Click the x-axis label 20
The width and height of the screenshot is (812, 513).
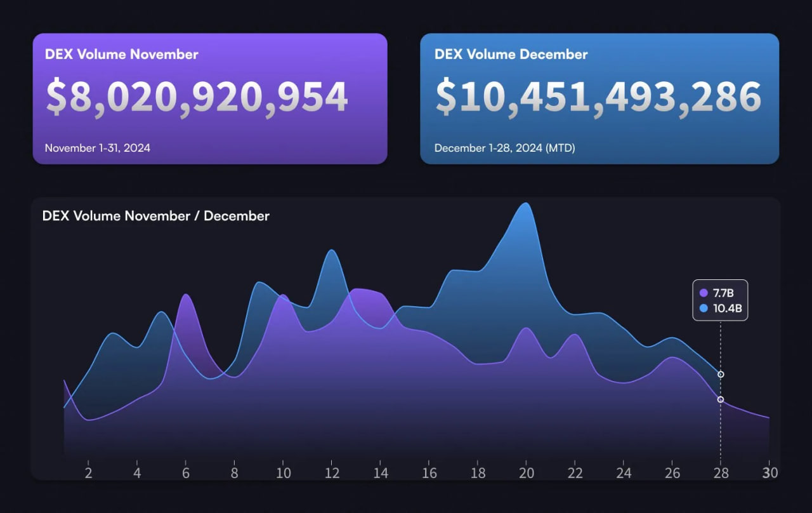pyautogui.click(x=527, y=473)
